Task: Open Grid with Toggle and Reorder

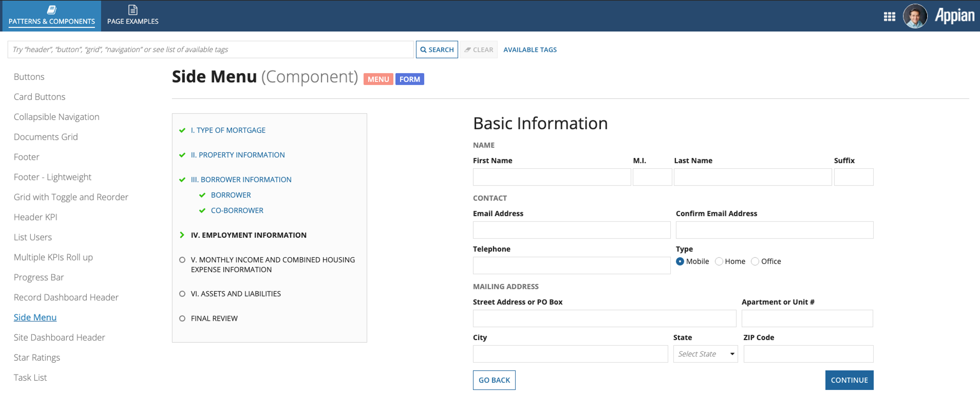Action: (x=71, y=197)
